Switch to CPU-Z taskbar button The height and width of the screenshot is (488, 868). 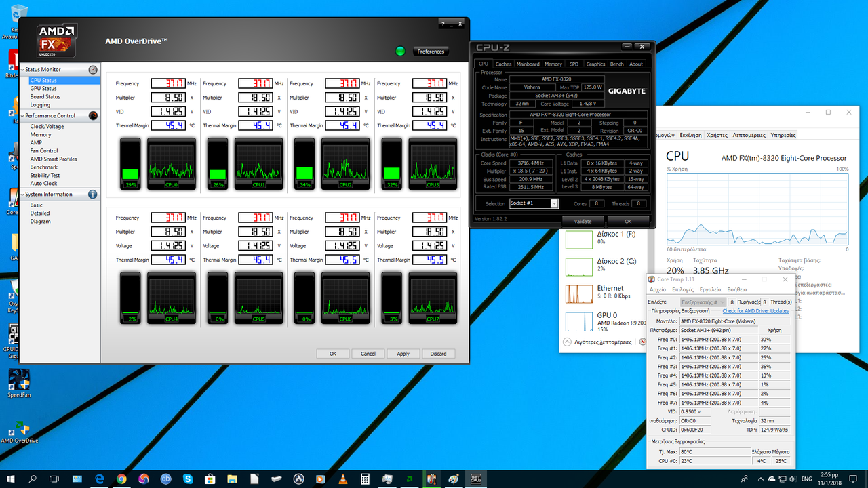pyautogui.click(x=475, y=479)
